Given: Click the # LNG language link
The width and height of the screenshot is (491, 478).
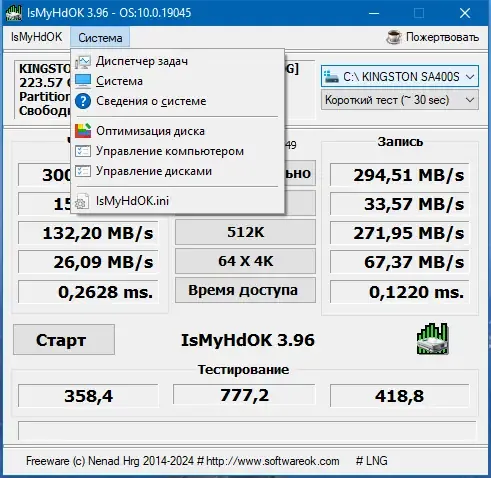Looking at the screenshot, I should click(371, 461).
